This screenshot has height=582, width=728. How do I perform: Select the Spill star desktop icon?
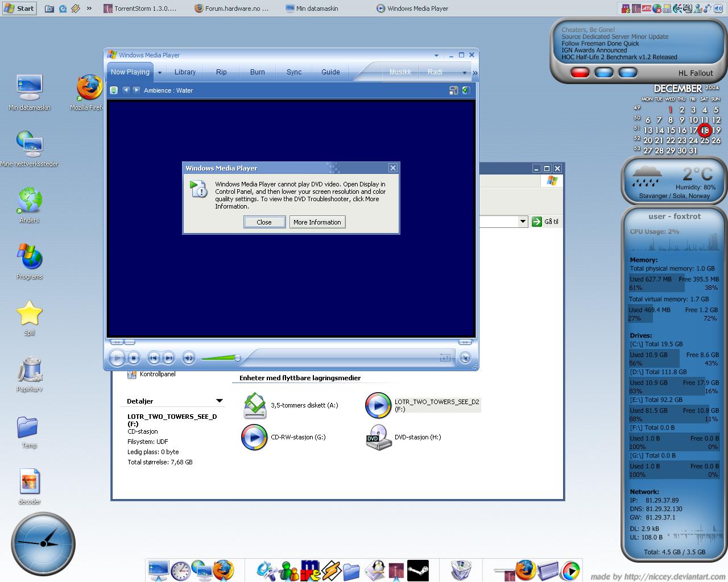[30, 317]
